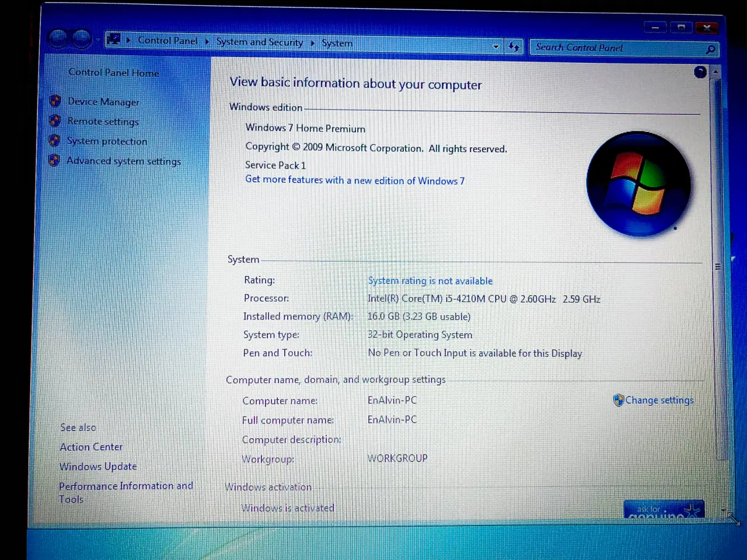The width and height of the screenshot is (747, 560).
Task: Click 'System rating is not available' link
Action: [430, 281]
